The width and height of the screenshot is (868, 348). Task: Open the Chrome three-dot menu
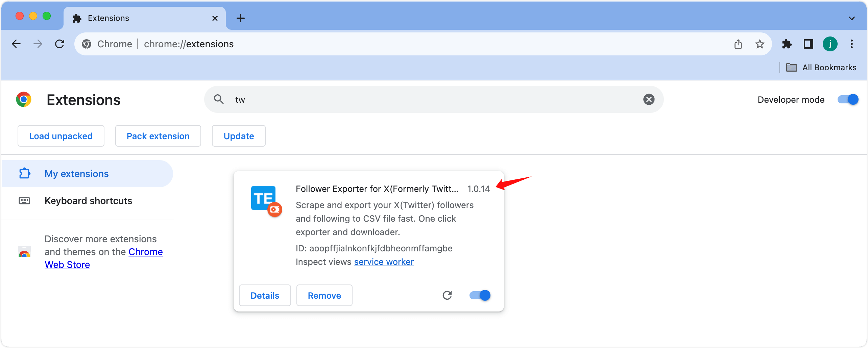[x=852, y=44]
